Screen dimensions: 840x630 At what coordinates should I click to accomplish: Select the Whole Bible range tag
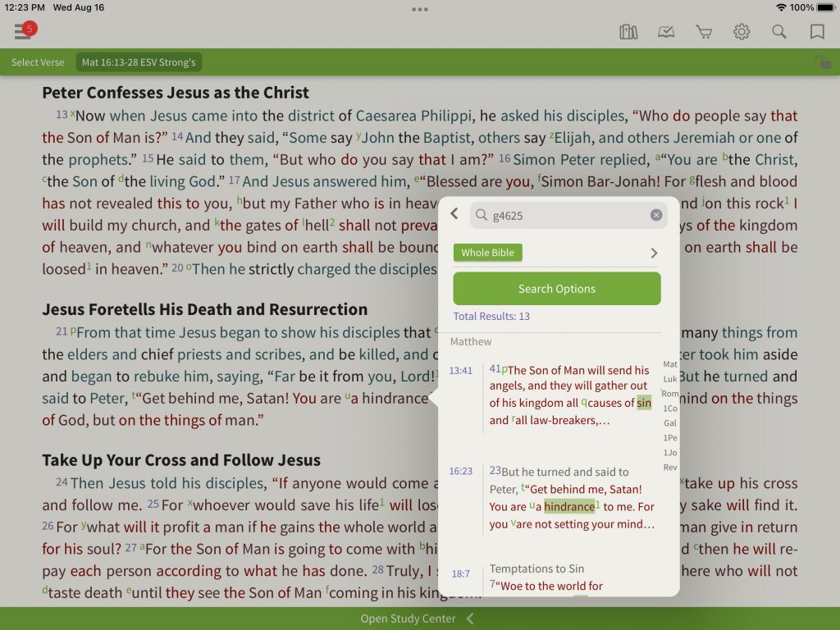coord(487,253)
